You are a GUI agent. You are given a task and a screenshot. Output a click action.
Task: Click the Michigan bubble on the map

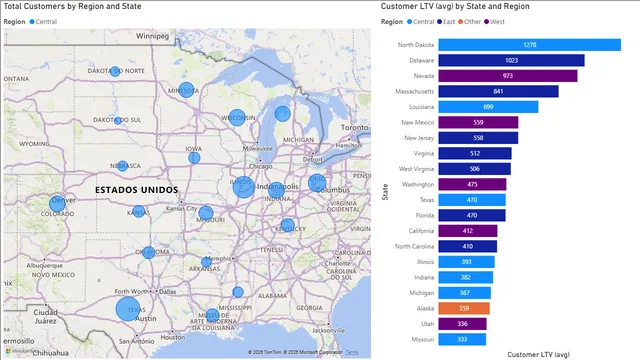coord(282,114)
